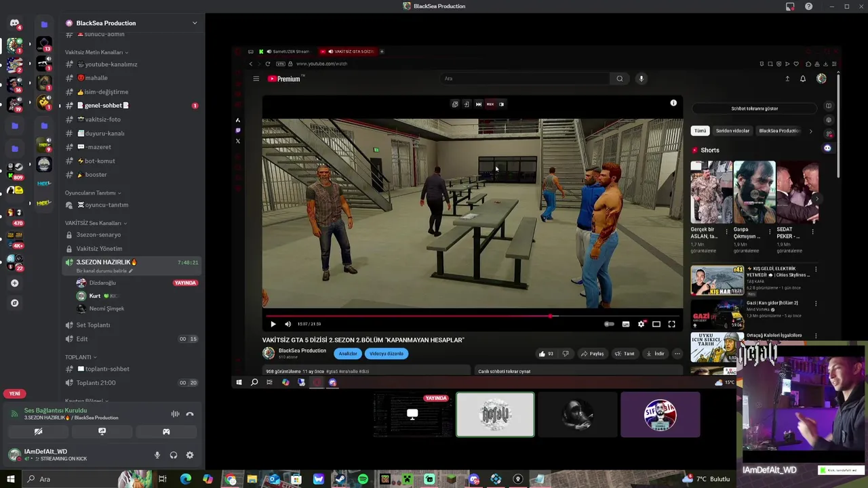Image resolution: width=868 pixels, height=488 pixels.
Task: Click the Tanıt promote button
Action: (625, 353)
